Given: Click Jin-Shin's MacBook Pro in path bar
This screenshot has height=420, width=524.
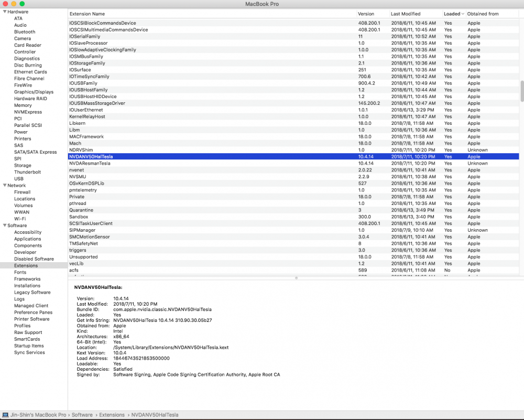Looking at the screenshot, I should (38, 415).
